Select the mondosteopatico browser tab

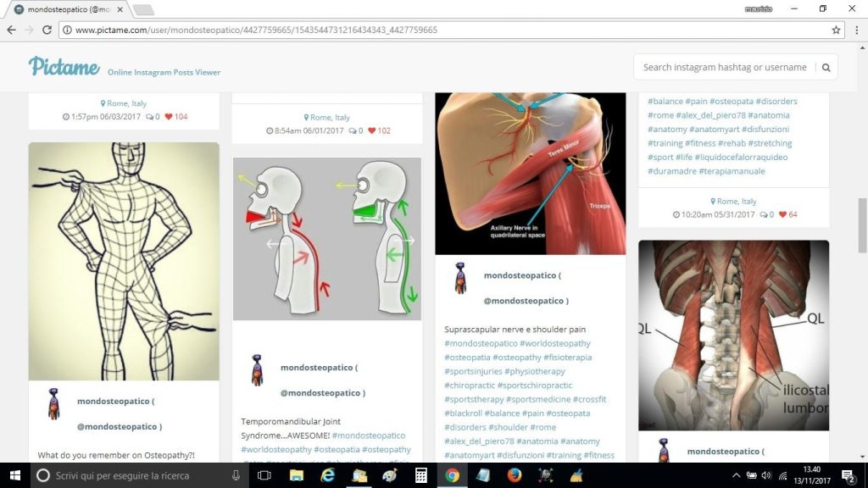68,9
